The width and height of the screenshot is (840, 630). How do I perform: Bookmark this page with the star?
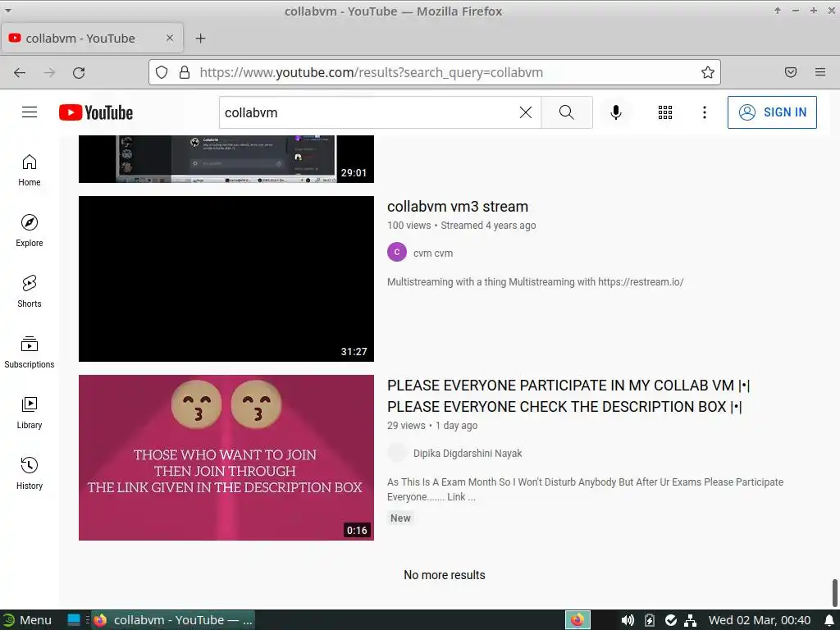point(708,72)
